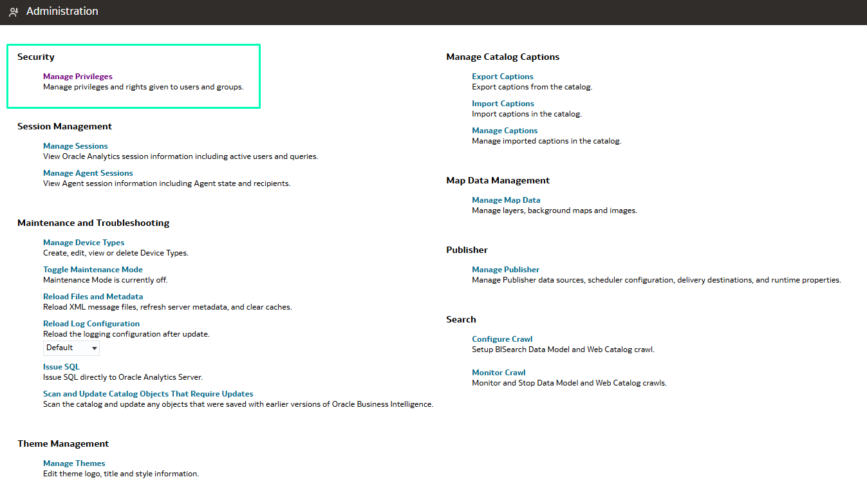
Task: Click the Search section heading
Action: pos(461,320)
